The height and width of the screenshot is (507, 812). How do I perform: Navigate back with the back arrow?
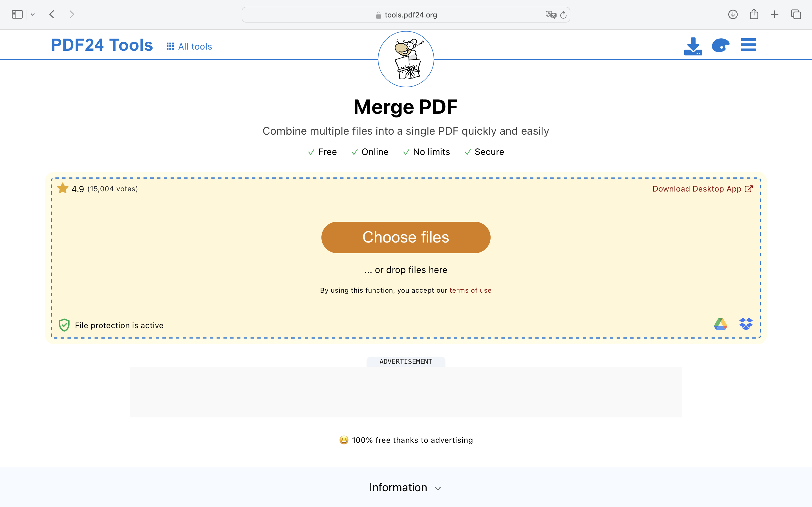[x=52, y=14]
